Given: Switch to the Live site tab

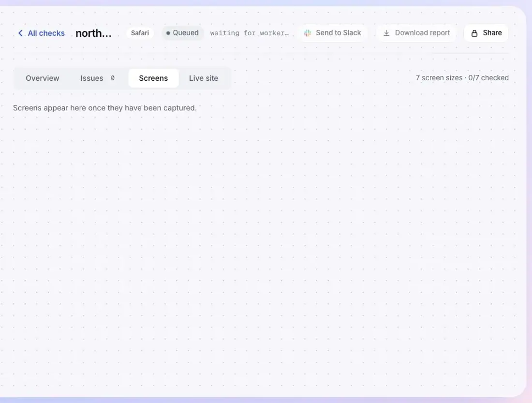Looking at the screenshot, I should point(204,78).
